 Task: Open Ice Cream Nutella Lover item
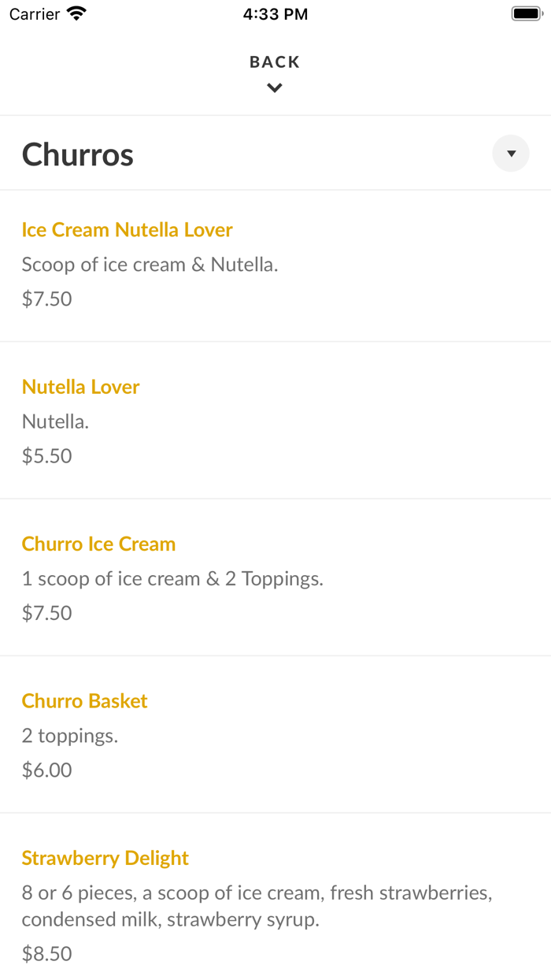click(x=127, y=229)
